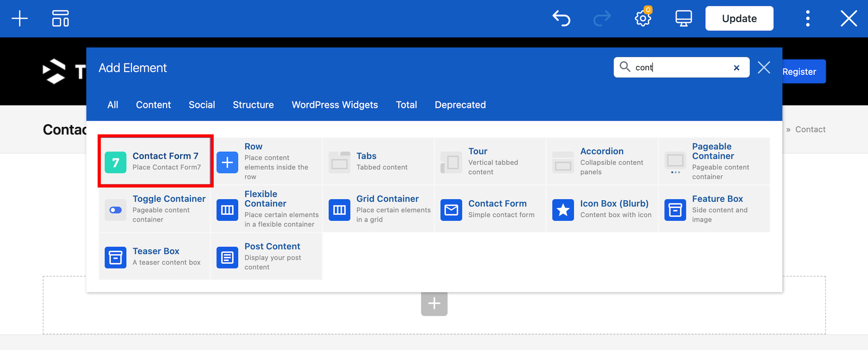Click the site logo icon behind the panel
The height and width of the screenshot is (350, 868).
(x=54, y=71)
